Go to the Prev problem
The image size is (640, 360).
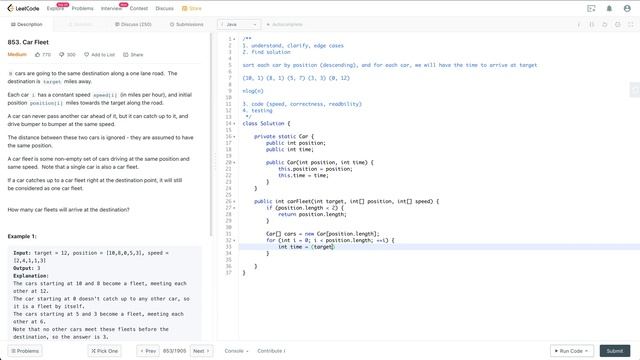point(148,351)
